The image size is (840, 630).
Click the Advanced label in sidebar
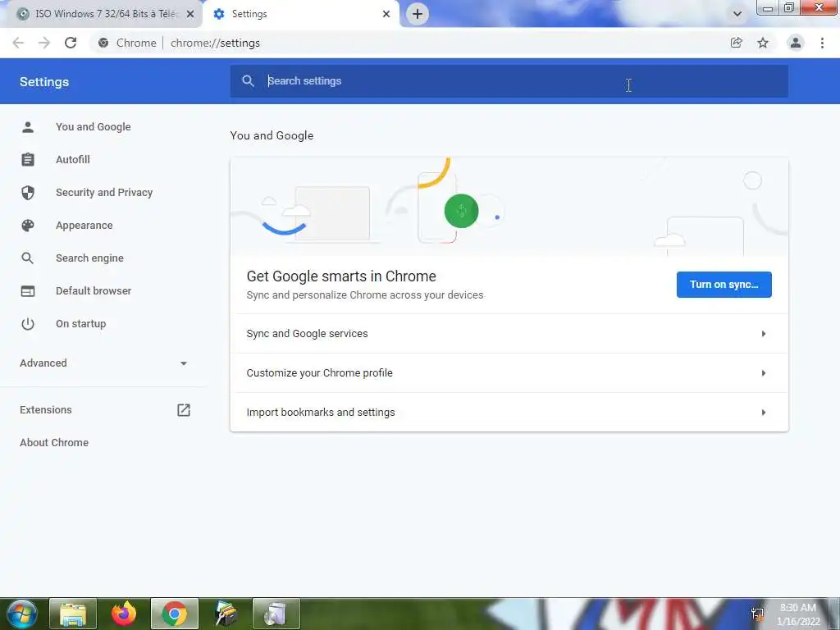(43, 363)
